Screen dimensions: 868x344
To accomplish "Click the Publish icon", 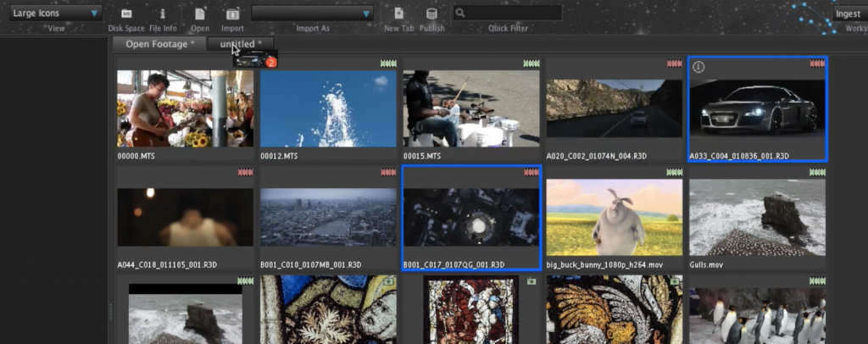I will pos(431,14).
